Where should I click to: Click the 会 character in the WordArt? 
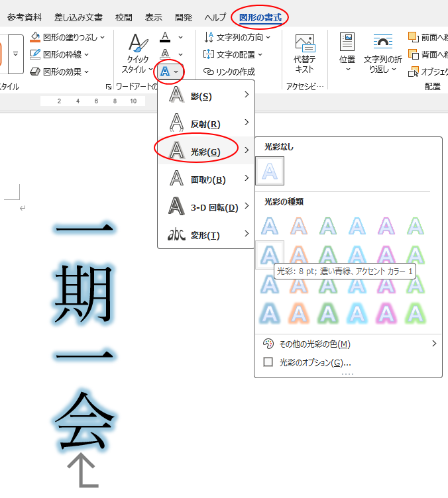tap(84, 421)
